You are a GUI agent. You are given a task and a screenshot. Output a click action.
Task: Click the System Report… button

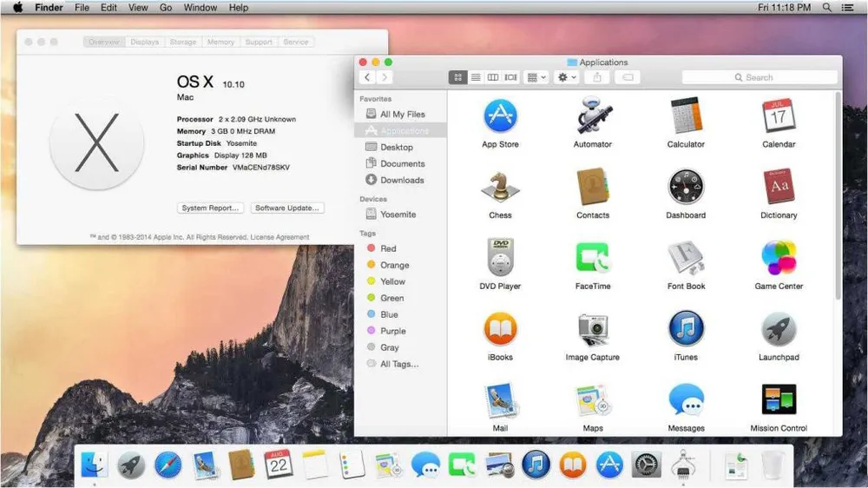coord(210,208)
